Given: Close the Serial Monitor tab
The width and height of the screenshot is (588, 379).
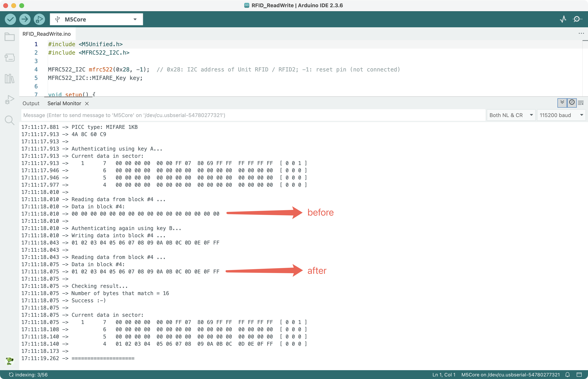Looking at the screenshot, I should pyautogui.click(x=87, y=104).
